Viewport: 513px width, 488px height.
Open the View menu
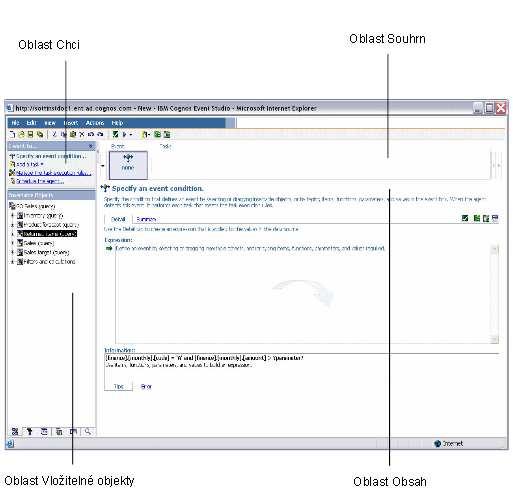tap(50, 123)
